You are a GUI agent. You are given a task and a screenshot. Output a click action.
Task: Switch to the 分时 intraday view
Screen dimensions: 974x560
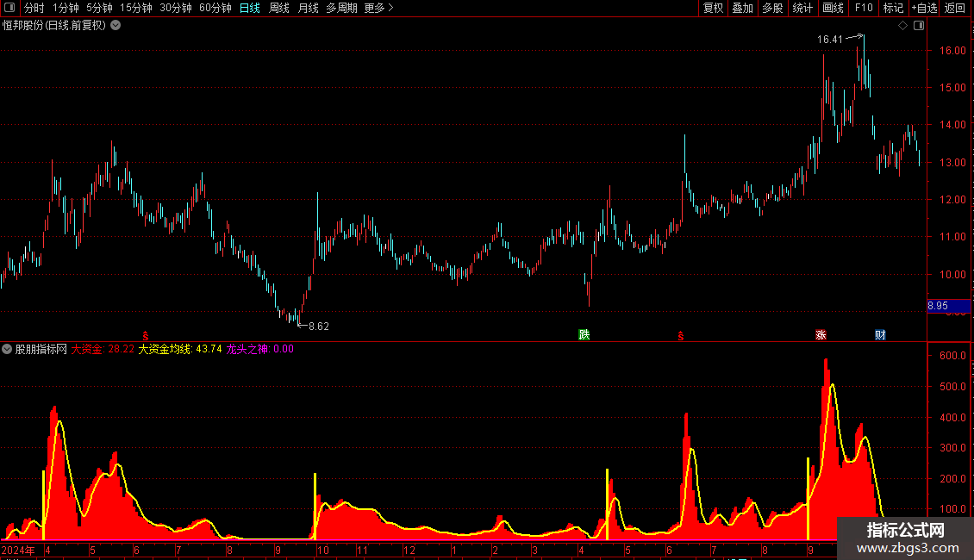pos(34,8)
